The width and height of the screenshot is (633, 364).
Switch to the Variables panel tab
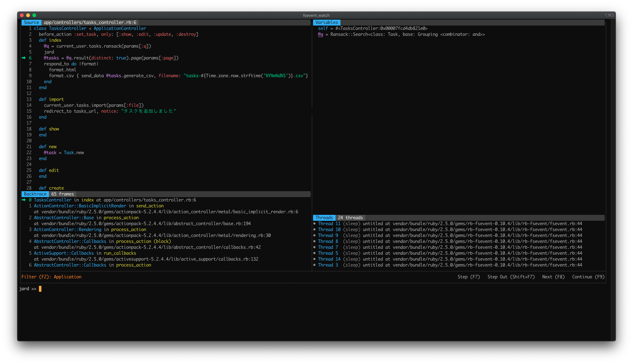click(x=326, y=22)
